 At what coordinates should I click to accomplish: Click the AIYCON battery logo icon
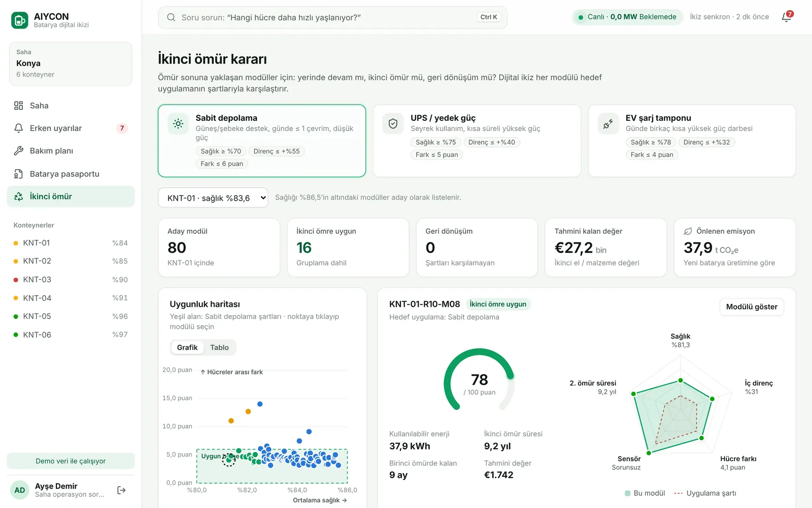[x=20, y=20]
